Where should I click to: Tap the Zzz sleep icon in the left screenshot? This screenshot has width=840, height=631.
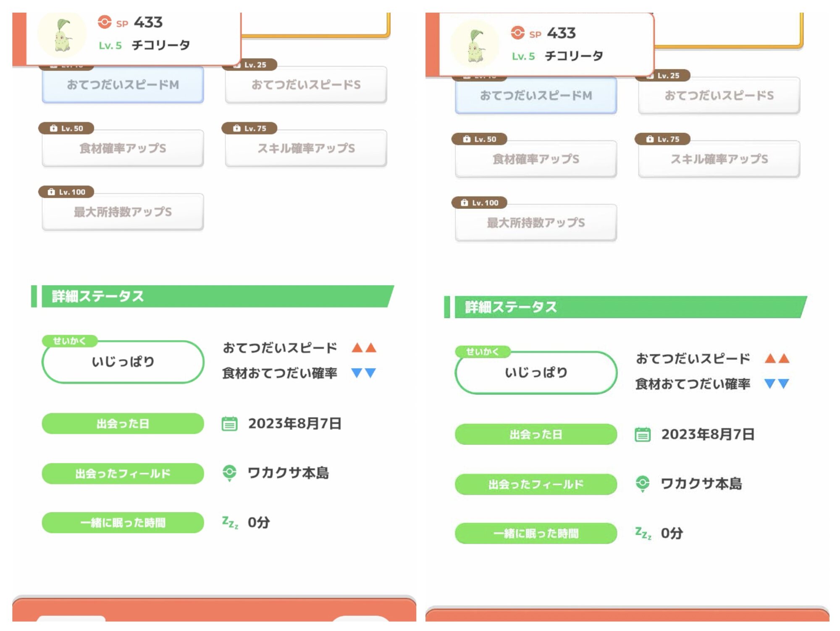(x=230, y=522)
